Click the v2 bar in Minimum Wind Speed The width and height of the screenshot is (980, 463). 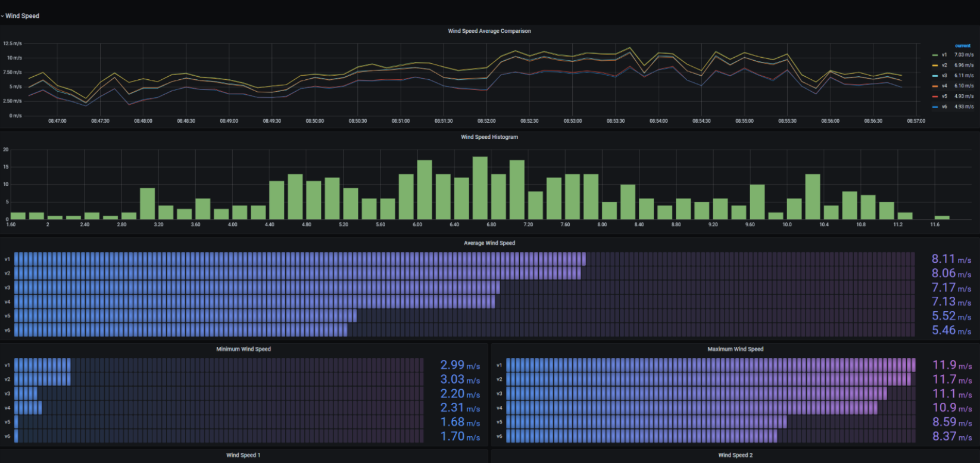42,379
